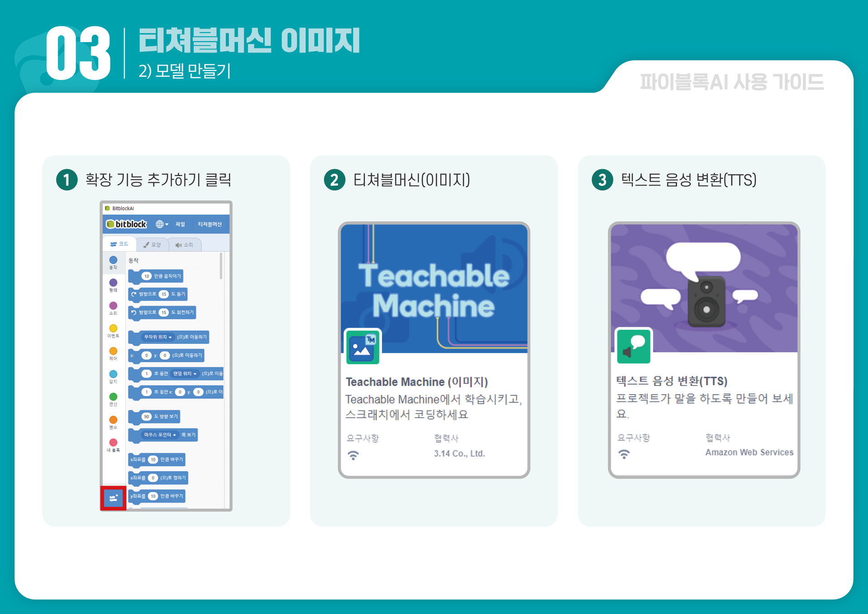Select the 변수 block category
Screen dimensions: 868x614
click(113, 423)
